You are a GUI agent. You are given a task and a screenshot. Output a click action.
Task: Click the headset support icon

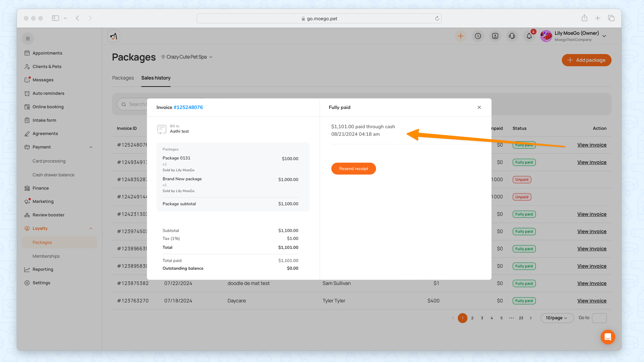pos(512,36)
